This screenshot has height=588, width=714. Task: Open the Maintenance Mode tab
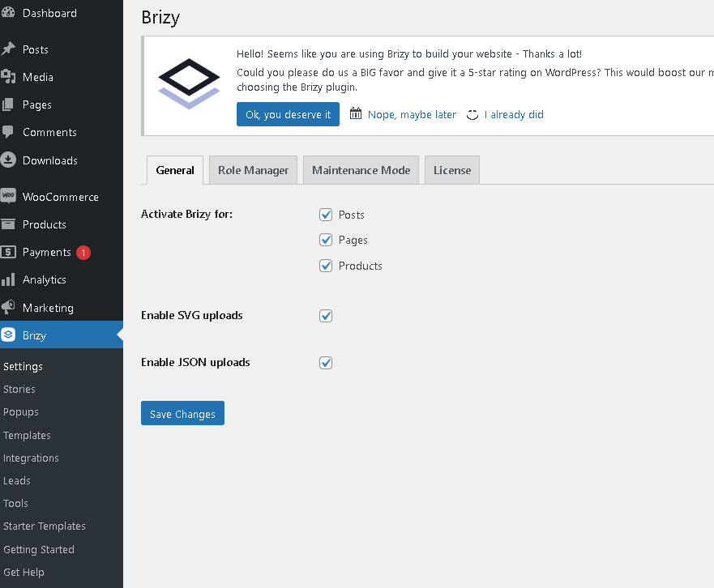pos(361,170)
